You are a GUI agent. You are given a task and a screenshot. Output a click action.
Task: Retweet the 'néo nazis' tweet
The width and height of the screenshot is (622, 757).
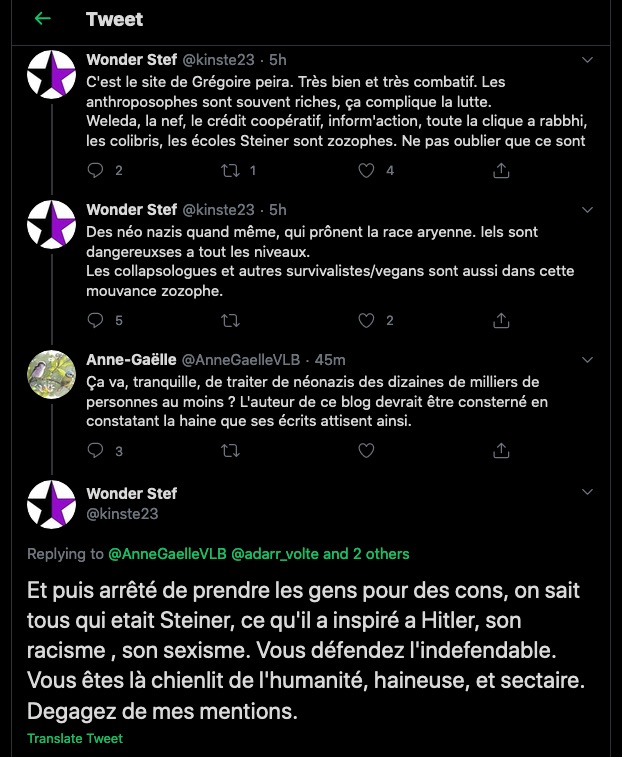click(230, 321)
